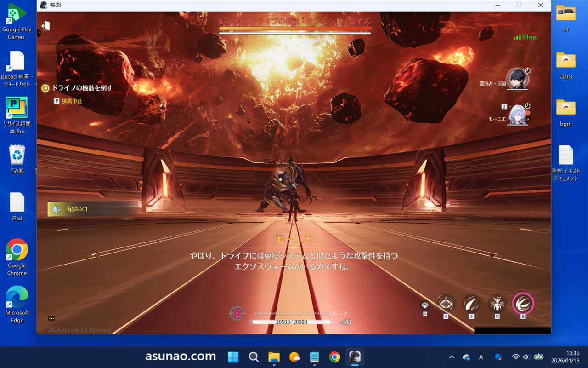The height and width of the screenshot is (368, 588).
Task: Open the Claris folder on desktop
Action: click(565, 64)
